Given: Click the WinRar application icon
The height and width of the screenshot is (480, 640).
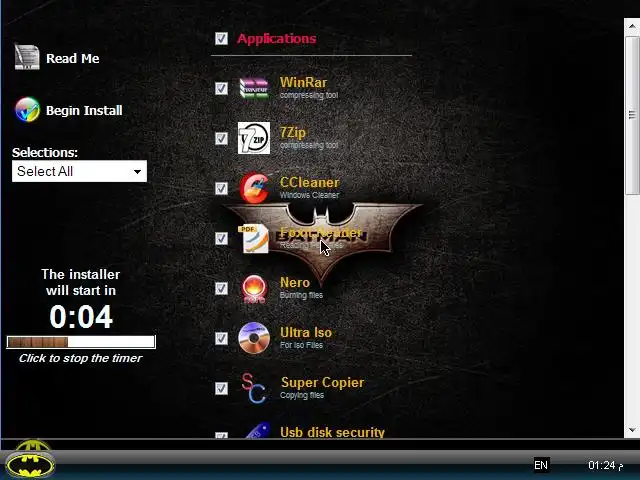Looking at the screenshot, I should 254,88.
